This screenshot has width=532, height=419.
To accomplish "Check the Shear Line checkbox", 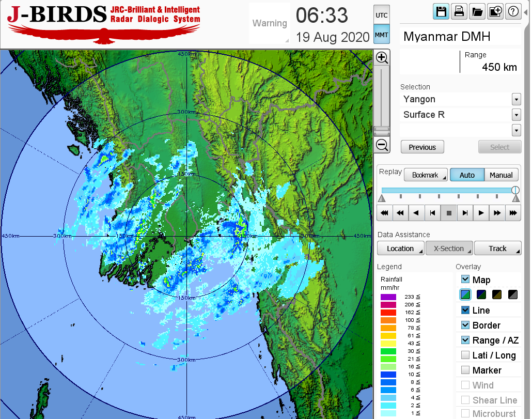I will coord(465,400).
